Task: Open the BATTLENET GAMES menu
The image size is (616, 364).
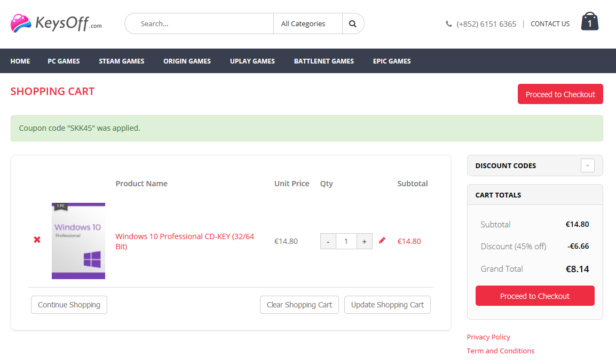Action: click(x=323, y=61)
